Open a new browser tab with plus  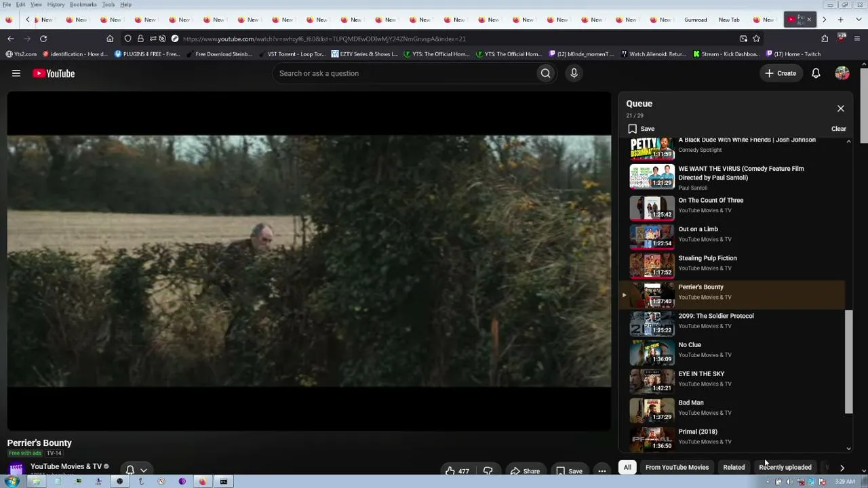[841, 20]
